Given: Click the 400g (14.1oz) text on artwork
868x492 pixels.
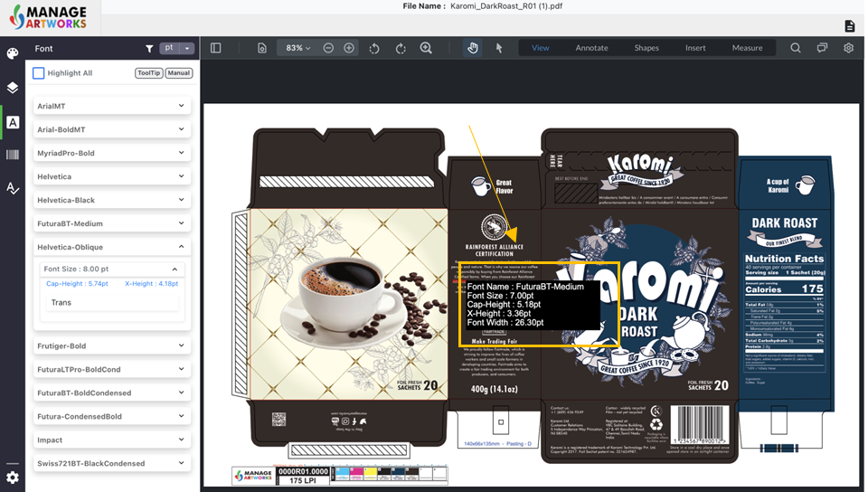Looking at the screenshot, I should click(495, 389).
